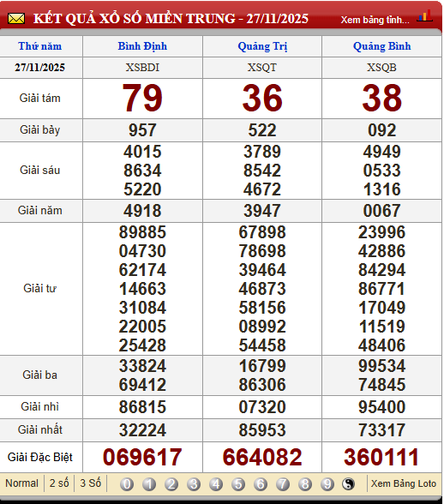444x504 pixels.
Task: Select digit 7 filter ball
Action: 283,484
